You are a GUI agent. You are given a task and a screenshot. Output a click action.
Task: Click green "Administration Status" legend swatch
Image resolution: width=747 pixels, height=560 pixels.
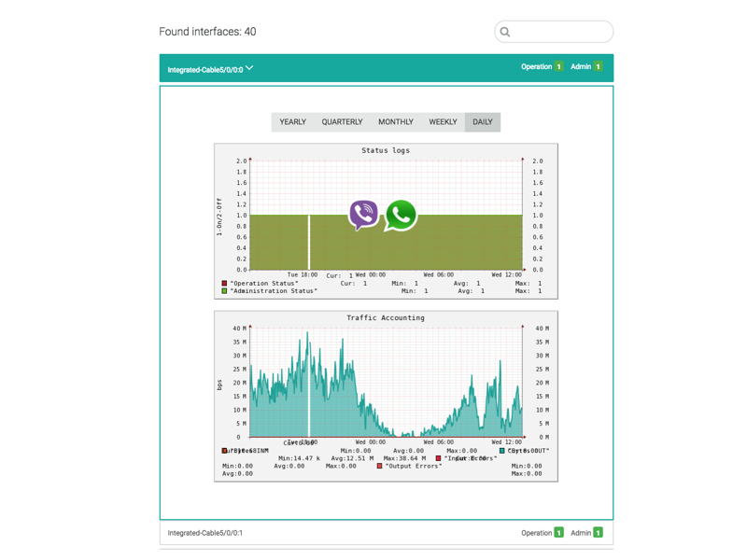tap(224, 291)
